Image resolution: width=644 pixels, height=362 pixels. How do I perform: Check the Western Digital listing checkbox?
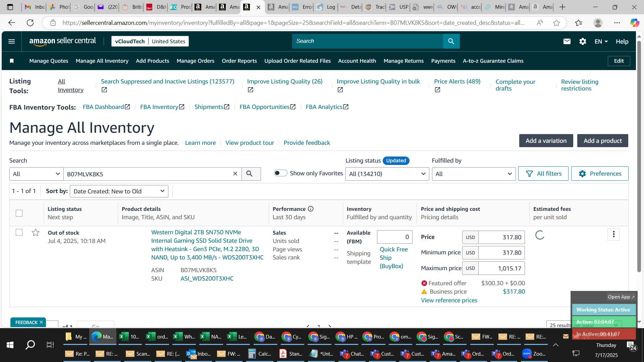pyautogui.click(x=19, y=232)
